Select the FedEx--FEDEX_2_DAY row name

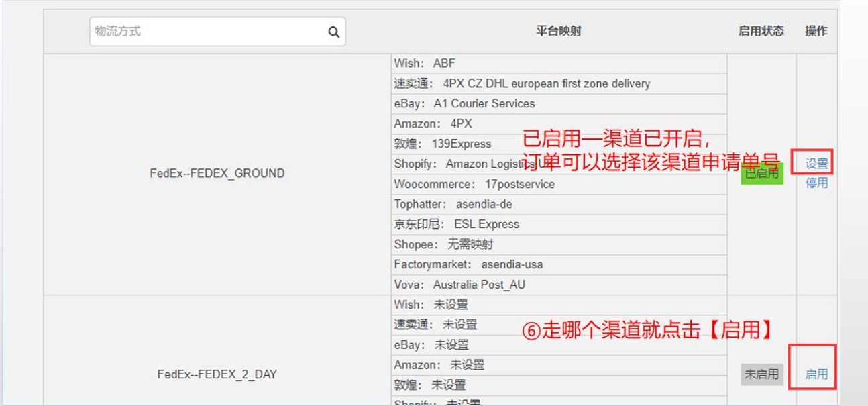217,374
